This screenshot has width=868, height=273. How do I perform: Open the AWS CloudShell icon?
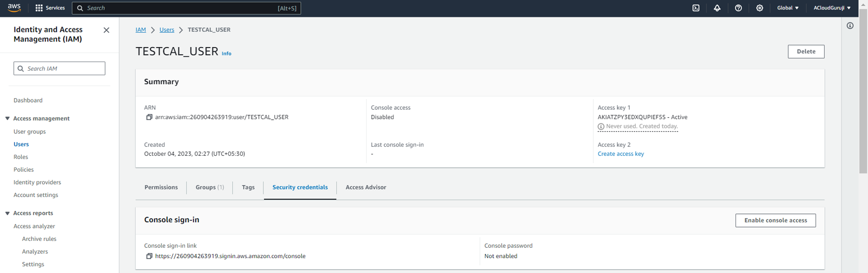click(696, 8)
